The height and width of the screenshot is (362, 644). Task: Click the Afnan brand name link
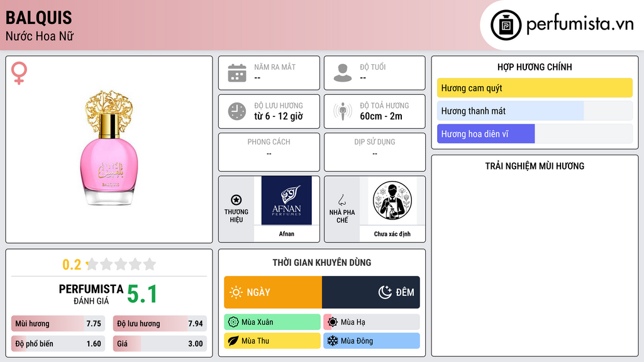[x=287, y=234]
